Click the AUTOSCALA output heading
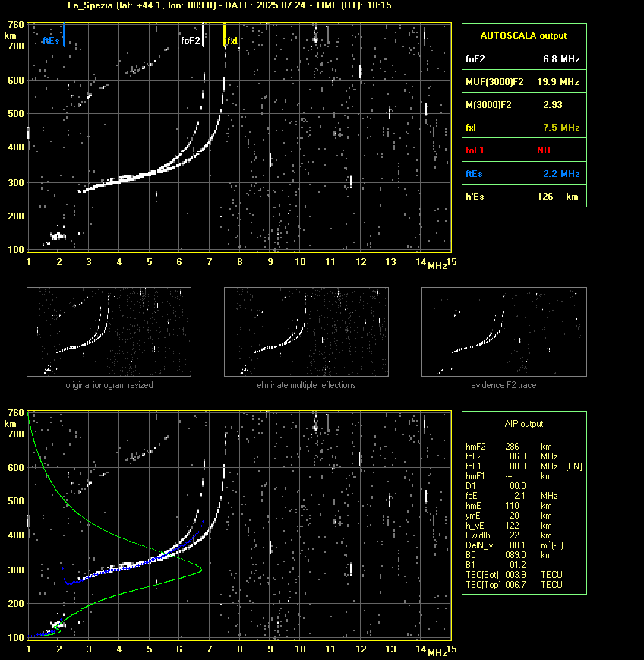 coord(524,36)
